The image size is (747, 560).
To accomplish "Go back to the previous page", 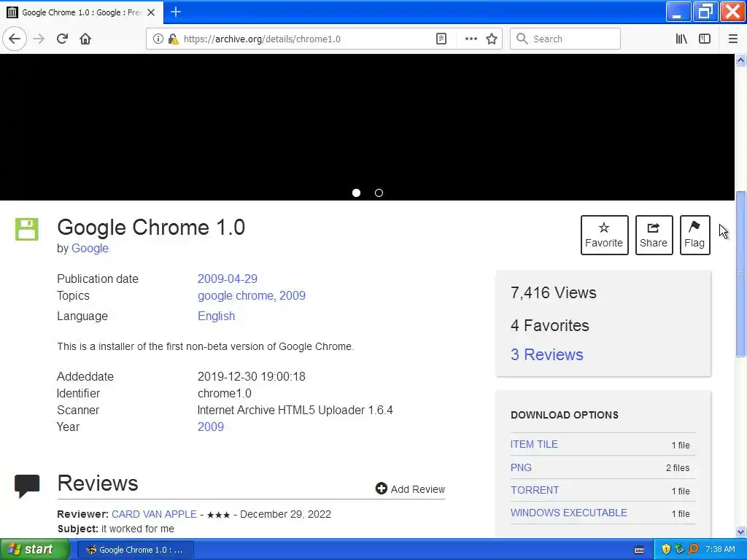I will click(15, 39).
